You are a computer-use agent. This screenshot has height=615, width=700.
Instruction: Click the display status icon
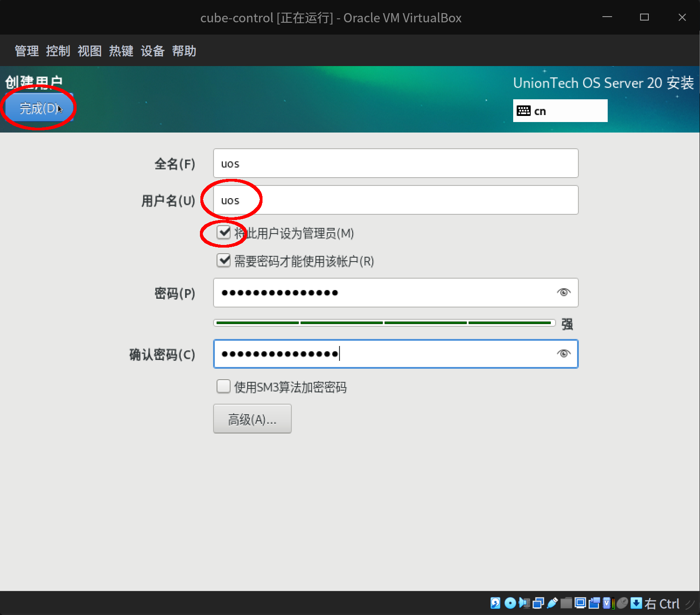581,604
